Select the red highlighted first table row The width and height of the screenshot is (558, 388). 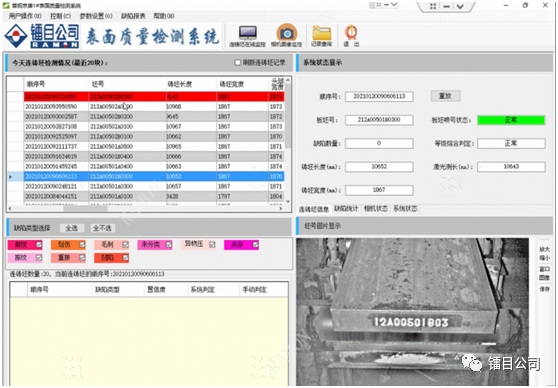coord(154,96)
